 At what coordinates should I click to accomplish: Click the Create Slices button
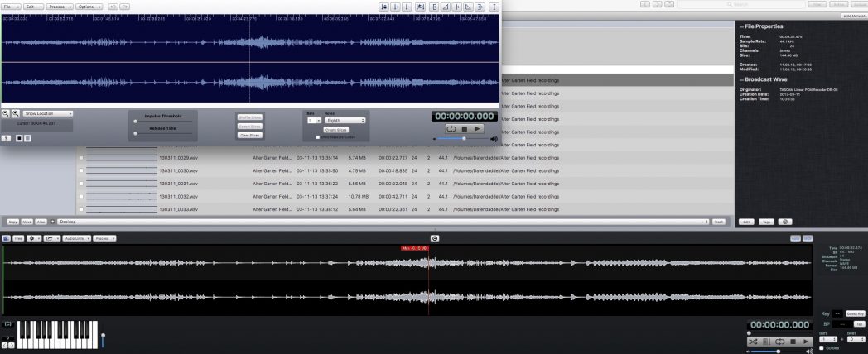(335, 130)
